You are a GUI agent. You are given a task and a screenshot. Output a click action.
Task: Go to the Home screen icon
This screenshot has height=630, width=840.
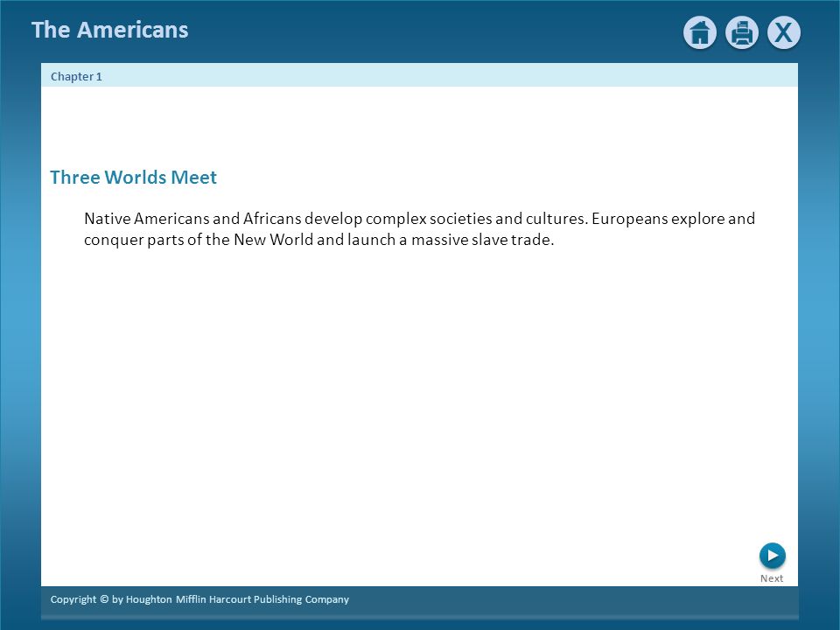700,32
